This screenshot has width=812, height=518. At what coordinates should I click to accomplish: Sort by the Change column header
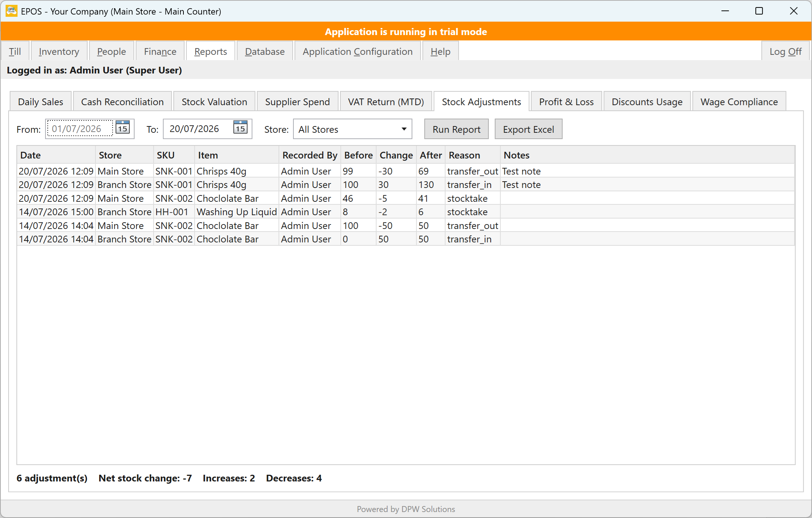coord(396,155)
